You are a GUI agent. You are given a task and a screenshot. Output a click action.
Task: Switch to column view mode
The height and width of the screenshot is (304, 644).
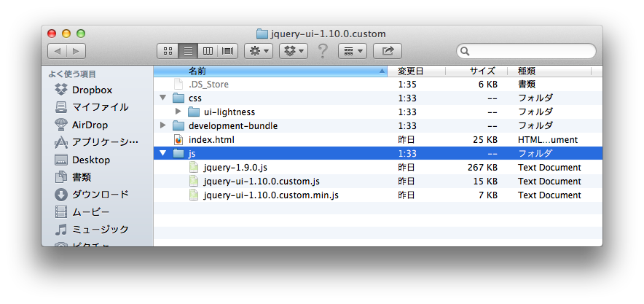tap(208, 51)
